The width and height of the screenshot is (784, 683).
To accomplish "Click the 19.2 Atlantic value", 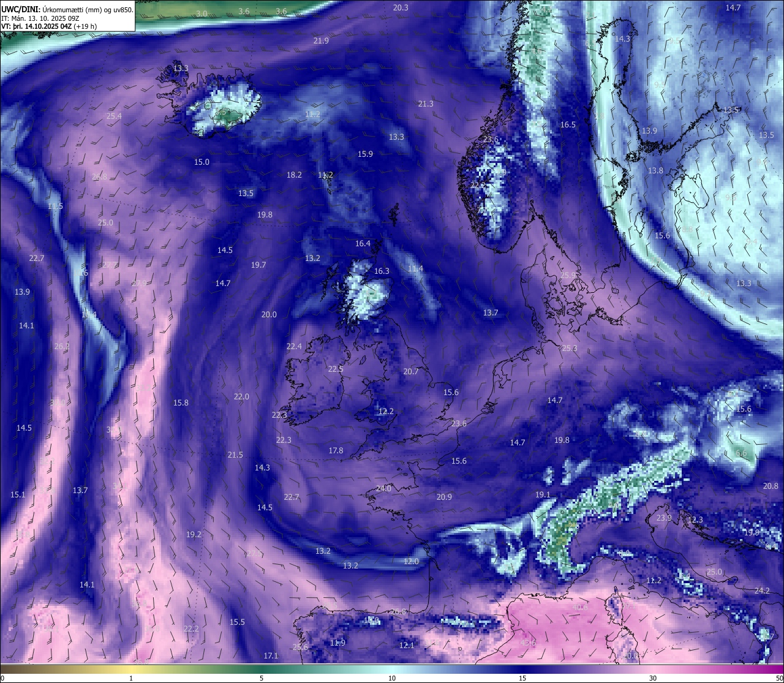I will pyautogui.click(x=194, y=534).
